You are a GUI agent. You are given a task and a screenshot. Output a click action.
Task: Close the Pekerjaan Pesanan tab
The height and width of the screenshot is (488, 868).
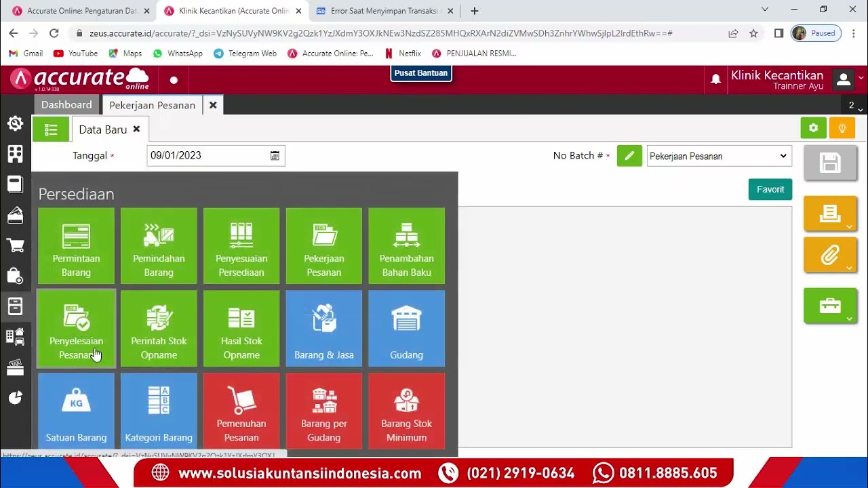click(x=213, y=105)
